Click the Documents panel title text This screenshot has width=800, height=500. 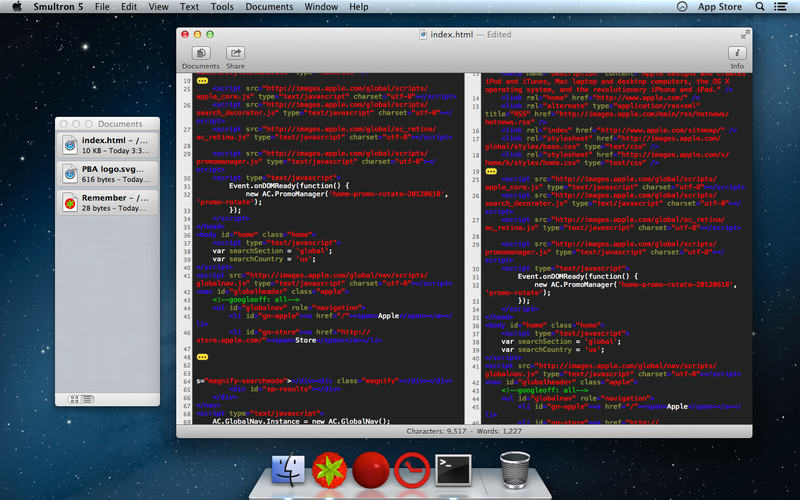click(120, 124)
